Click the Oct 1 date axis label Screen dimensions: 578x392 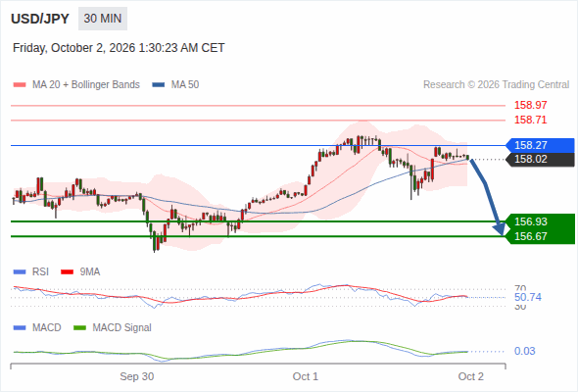pyautogui.click(x=306, y=376)
